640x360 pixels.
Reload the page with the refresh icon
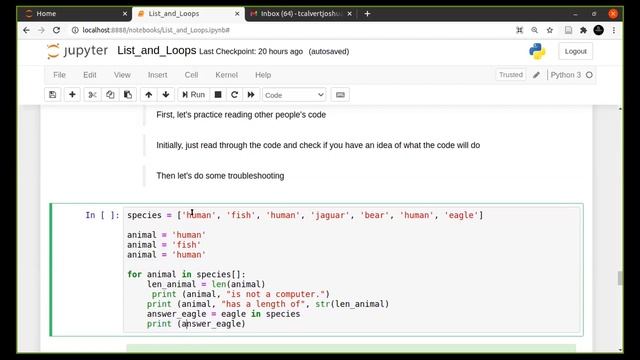coord(56,30)
